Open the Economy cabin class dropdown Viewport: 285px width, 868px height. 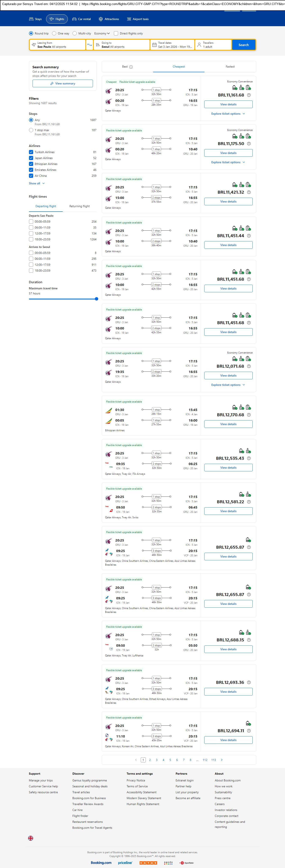pyautogui.click(x=102, y=33)
